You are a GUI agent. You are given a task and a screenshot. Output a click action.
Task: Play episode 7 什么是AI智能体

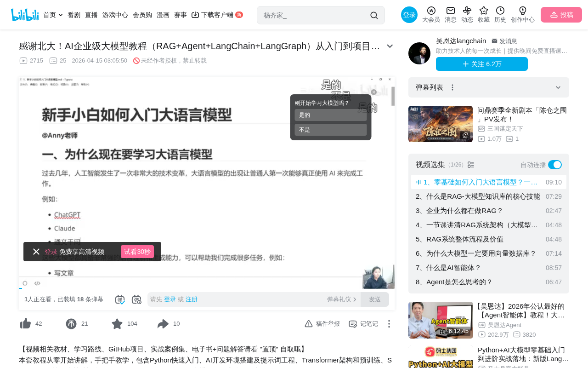point(489,268)
